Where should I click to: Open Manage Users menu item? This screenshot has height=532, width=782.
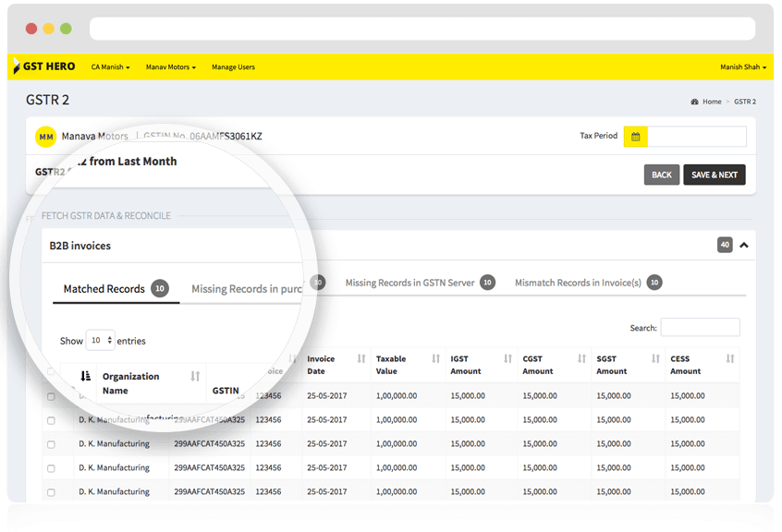[x=233, y=66]
